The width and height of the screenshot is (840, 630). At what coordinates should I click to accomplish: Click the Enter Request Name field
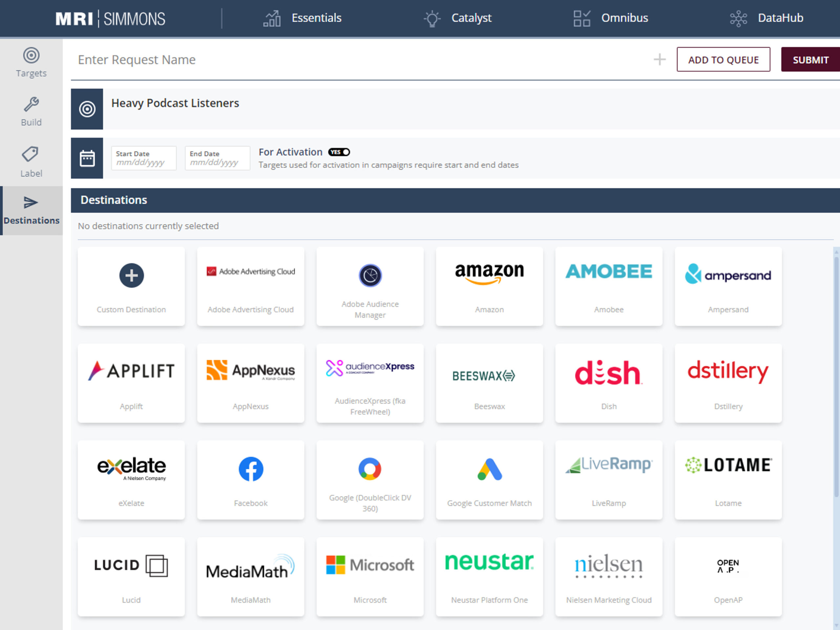(x=361, y=60)
